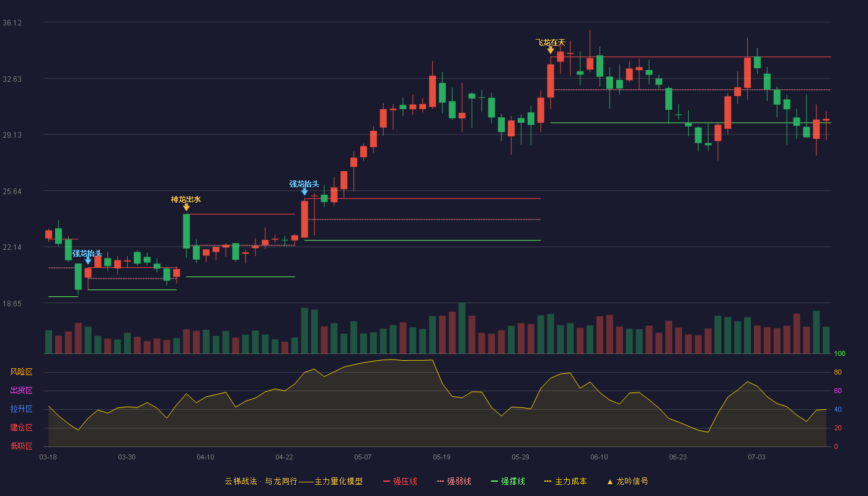The width and height of the screenshot is (868, 496).
Task: Select the 建仓区 zone label
Action: pyautogui.click(x=21, y=428)
